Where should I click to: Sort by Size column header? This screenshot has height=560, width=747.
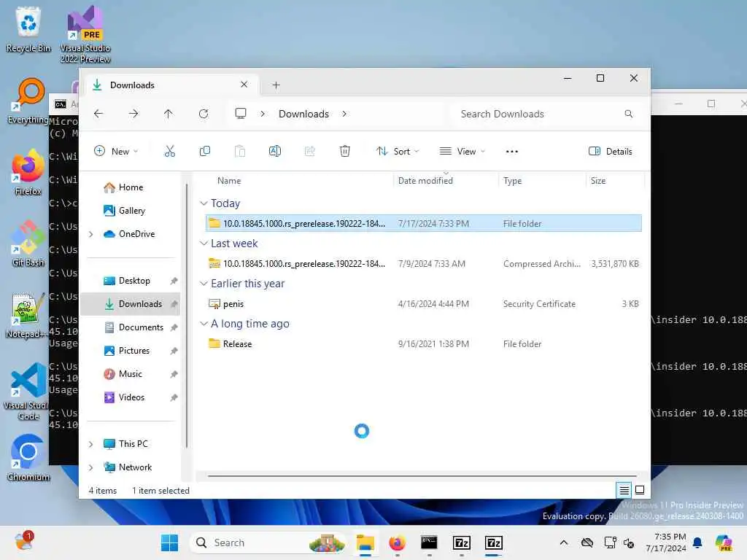click(x=598, y=181)
